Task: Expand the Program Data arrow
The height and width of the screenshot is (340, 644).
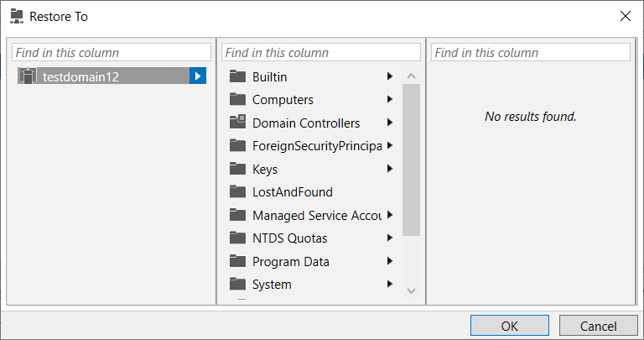Action: coord(390,261)
